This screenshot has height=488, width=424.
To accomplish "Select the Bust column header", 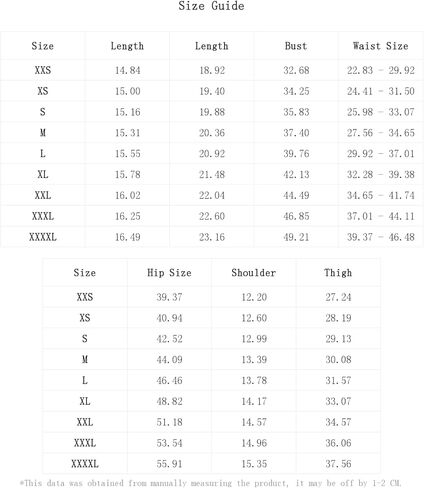I will coord(296,46).
